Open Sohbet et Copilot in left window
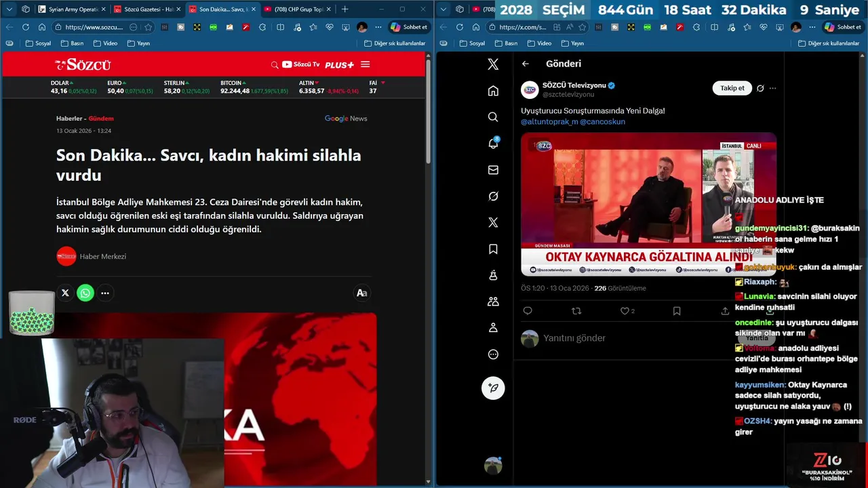868x488 pixels. pos(409,27)
